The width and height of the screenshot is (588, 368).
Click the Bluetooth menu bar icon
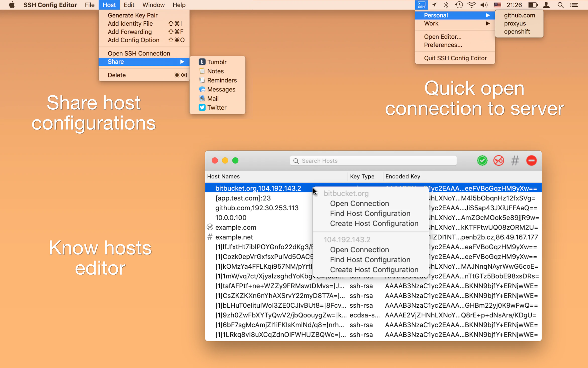(446, 5)
